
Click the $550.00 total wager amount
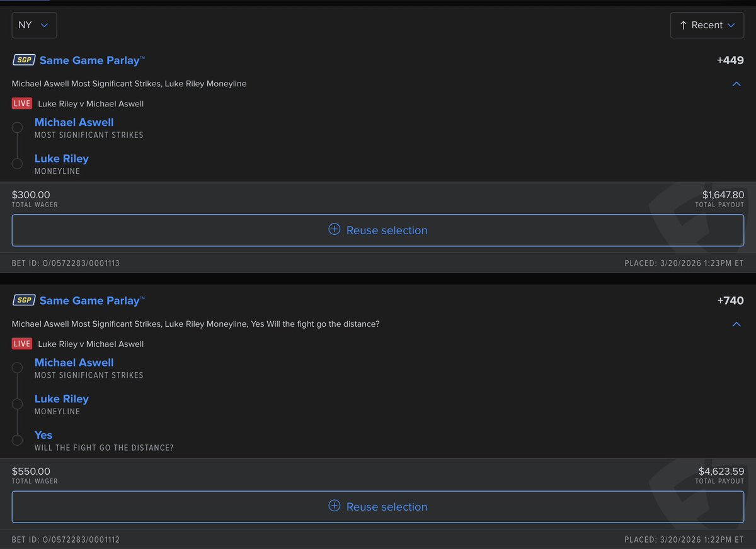[31, 472]
